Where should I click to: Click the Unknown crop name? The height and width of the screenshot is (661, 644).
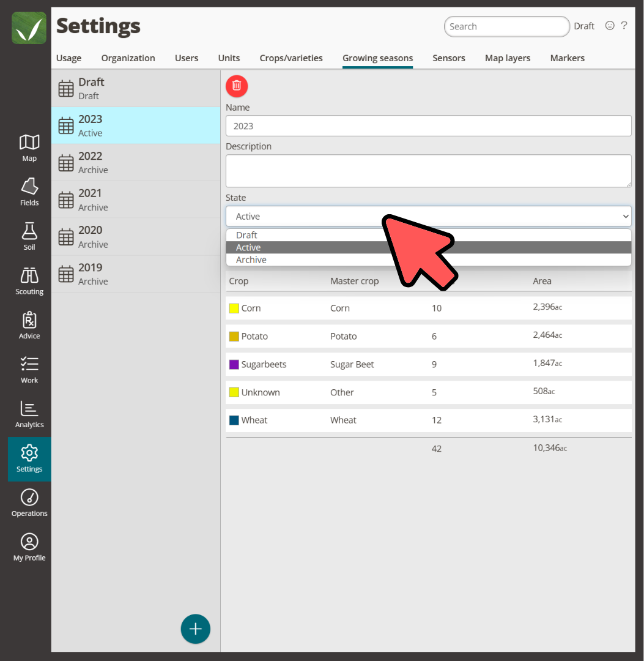[261, 392]
